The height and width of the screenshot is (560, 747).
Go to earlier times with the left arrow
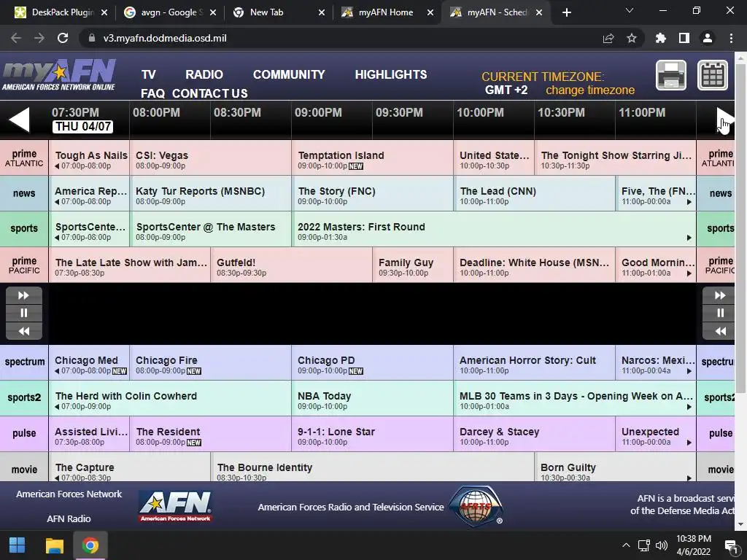tap(20, 120)
